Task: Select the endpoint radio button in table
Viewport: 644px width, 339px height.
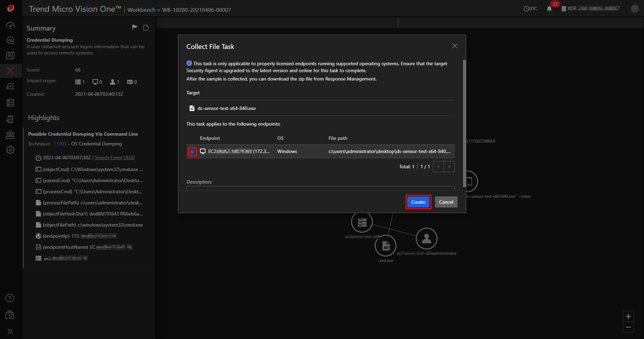Action: (192, 152)
